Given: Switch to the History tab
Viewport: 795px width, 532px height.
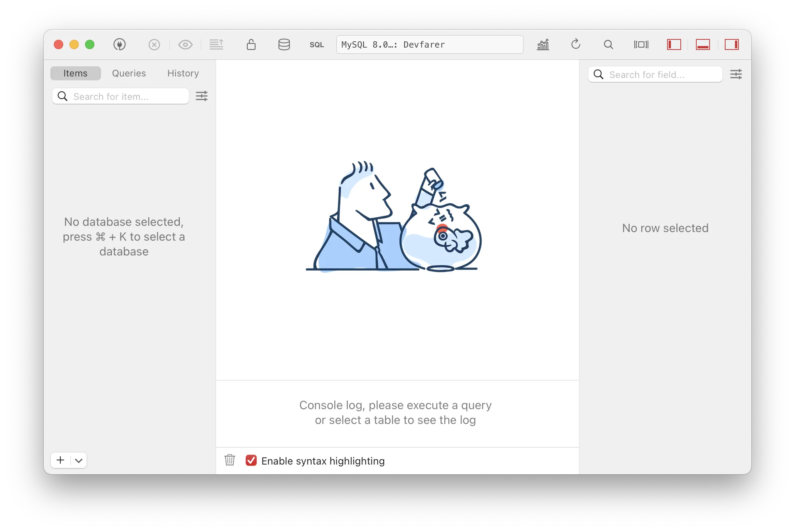Looking at the screenshot, I should 183,73.
